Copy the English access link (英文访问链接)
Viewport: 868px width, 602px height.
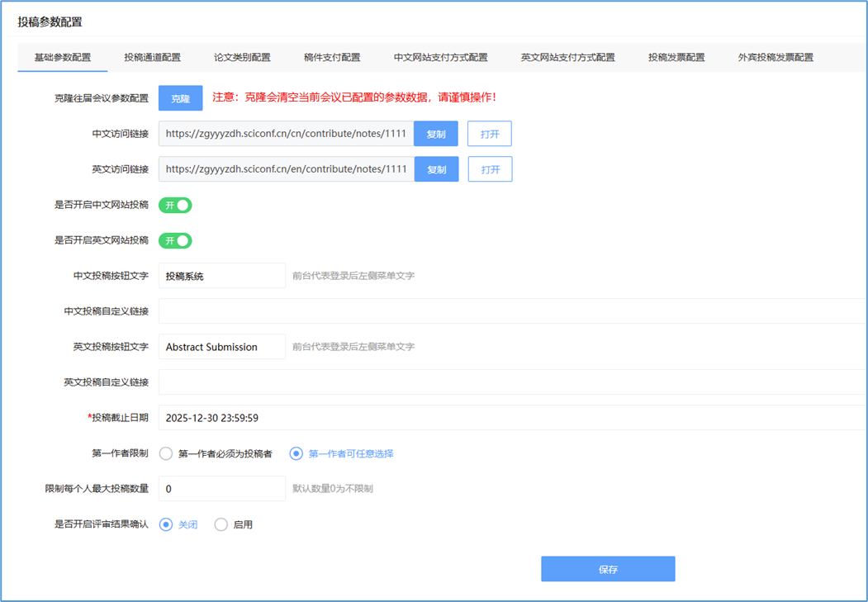click(436, 169)
